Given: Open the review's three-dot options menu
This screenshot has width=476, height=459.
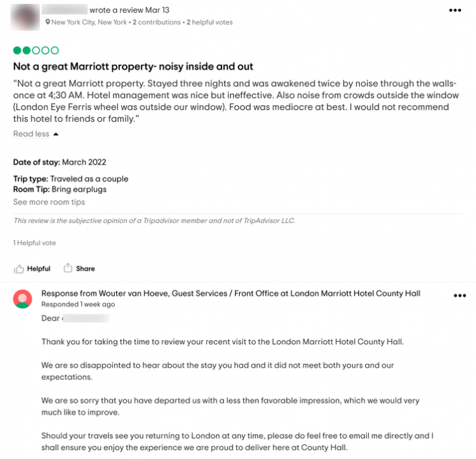Looking at the screenshot, I should click(455, 10).
